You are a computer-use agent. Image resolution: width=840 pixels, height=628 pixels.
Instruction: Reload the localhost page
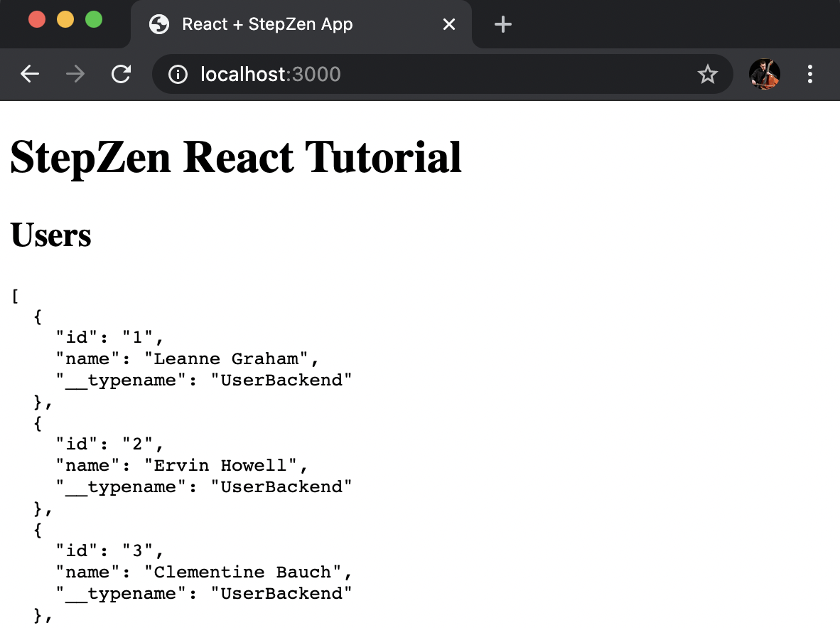tap(122, 74)
